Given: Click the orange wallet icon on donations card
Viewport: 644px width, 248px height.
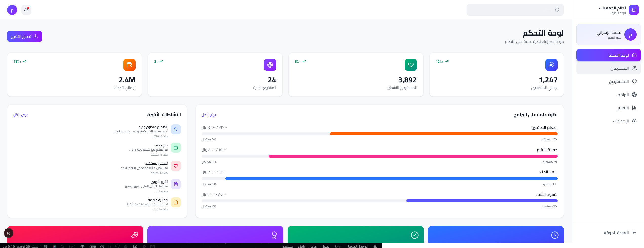Looking at the screenshot, I should 129,65.
